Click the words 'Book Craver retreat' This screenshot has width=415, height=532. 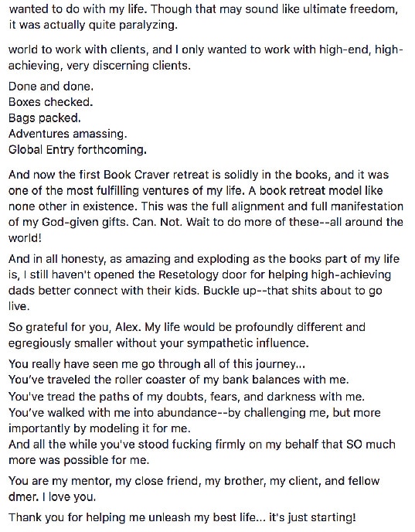[x=155, y=175]
